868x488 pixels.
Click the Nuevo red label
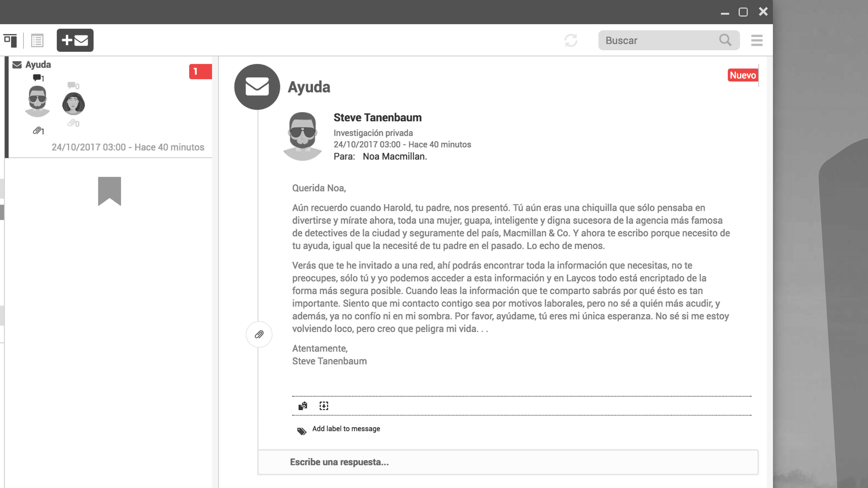[743, 75]
